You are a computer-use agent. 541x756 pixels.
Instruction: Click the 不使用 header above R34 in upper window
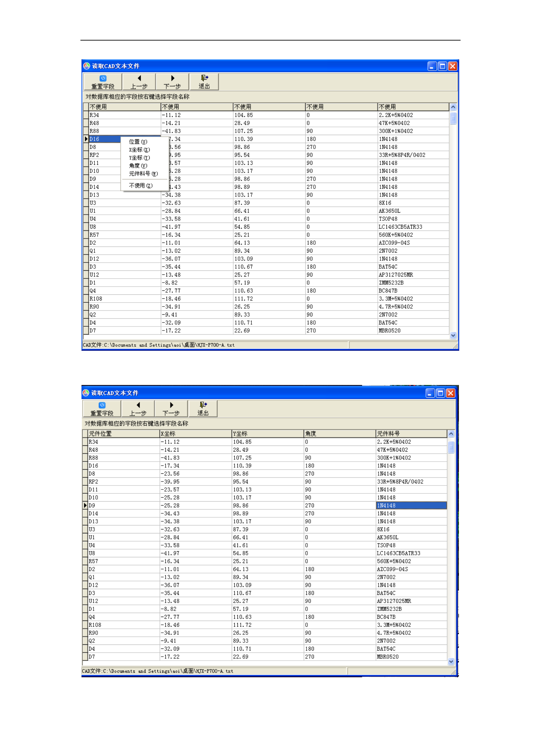click(x=125, y=107)
